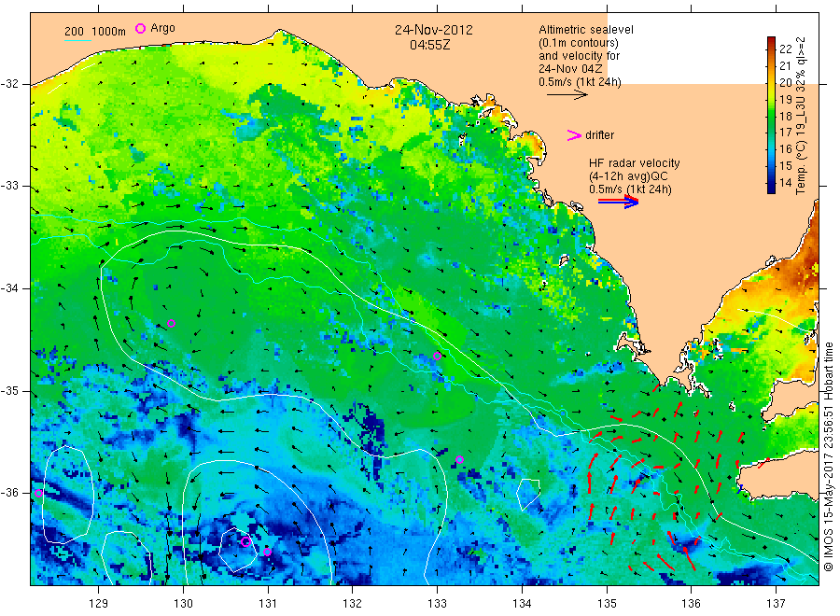Click the longitude axis label '130'
The width and height of the screenshot is (840, 616).
pos(183,604)
